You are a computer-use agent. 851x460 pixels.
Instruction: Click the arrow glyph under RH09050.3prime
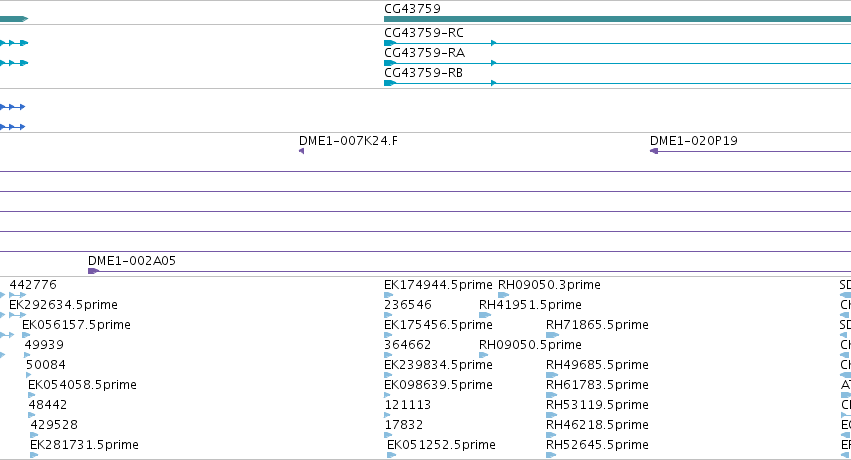point(504,295)
